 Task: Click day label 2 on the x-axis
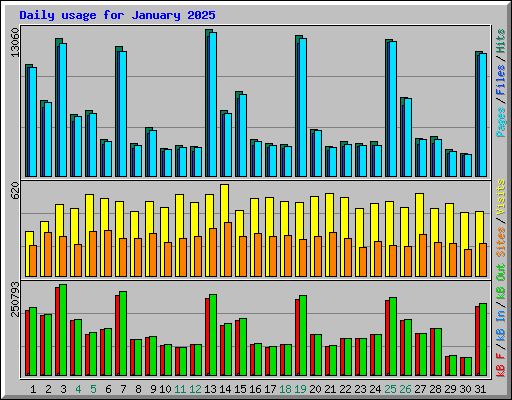(48, 389)
